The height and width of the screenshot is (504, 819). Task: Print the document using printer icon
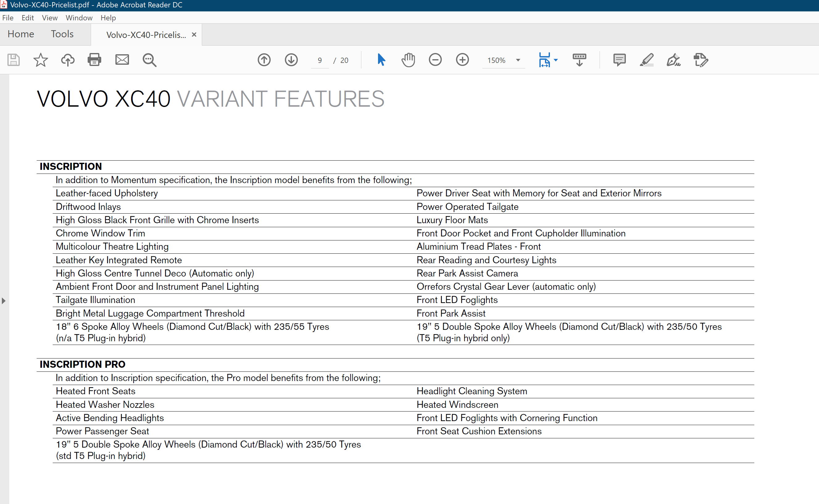(x=94, y=60)
